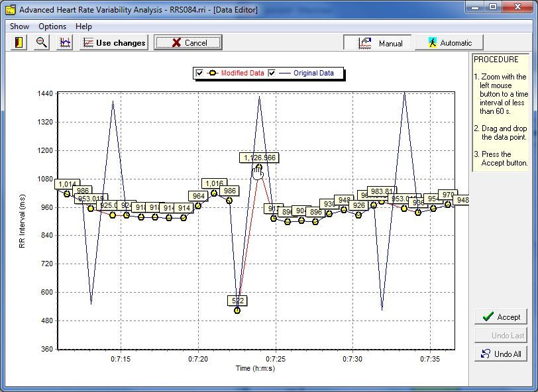Open the Options menu
The height and width of the screenshot is (392, 538).
click(52, 26)
